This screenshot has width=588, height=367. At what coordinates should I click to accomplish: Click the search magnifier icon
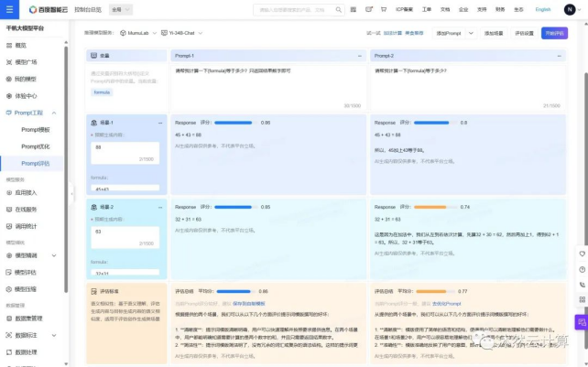click(x=338, y=10)
